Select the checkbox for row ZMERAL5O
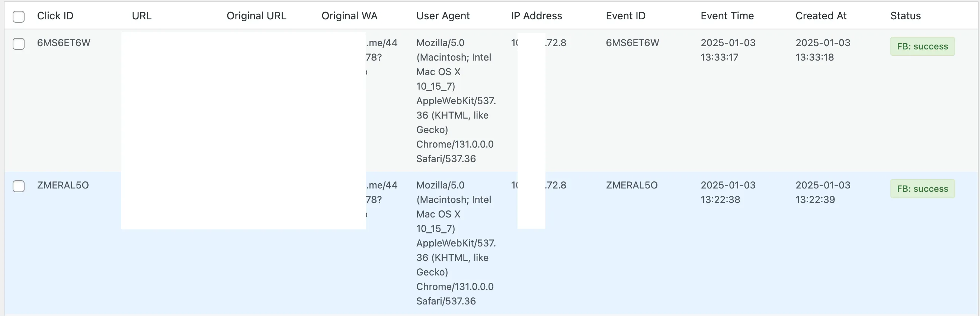 click(18, 186)
